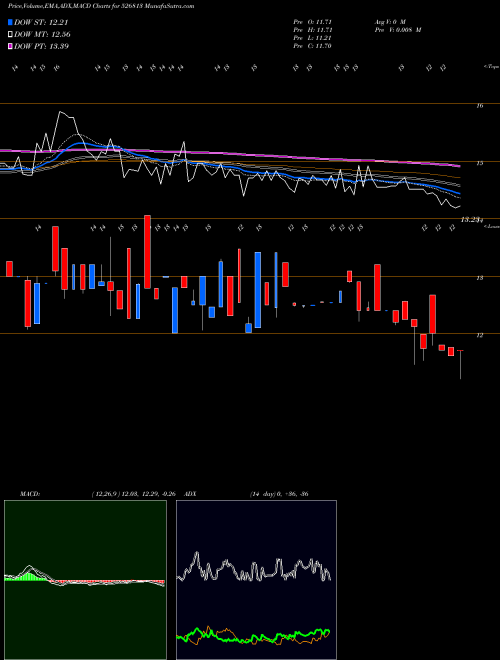
Task: Click the 'Pre H: 11.71' value
Action: click(x=313, y=30)
